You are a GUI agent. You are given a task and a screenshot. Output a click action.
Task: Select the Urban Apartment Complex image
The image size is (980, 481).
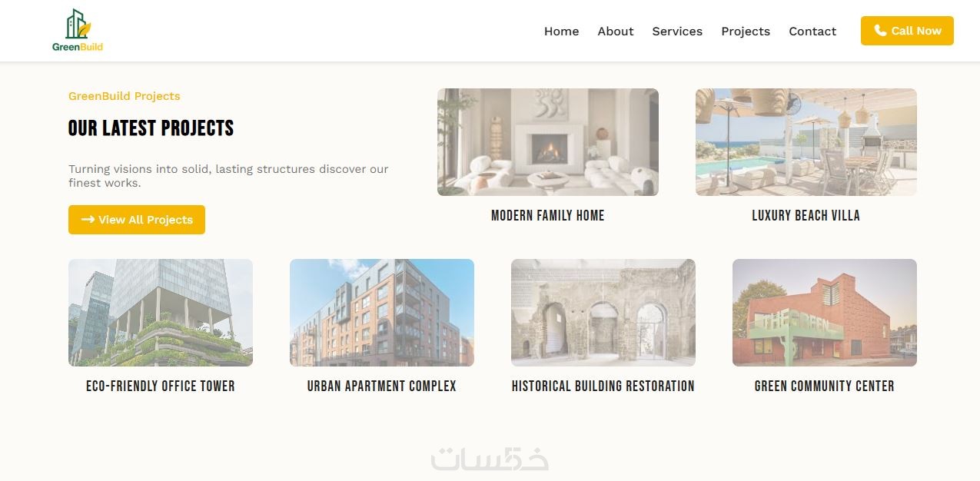coord(382,313)
